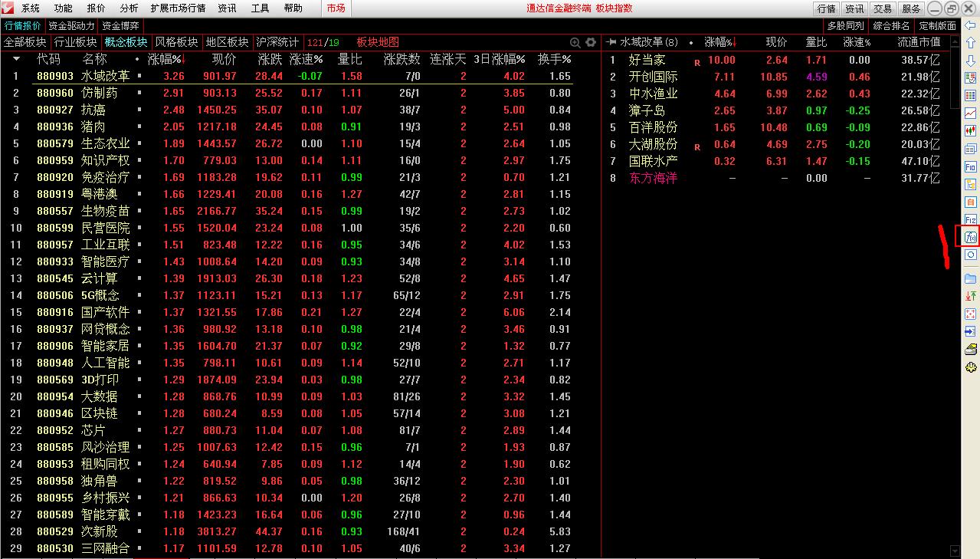This screenshot has height=559, width=980.
Task: Click the tree structure icon in sidebar
Action: (970, 184)
